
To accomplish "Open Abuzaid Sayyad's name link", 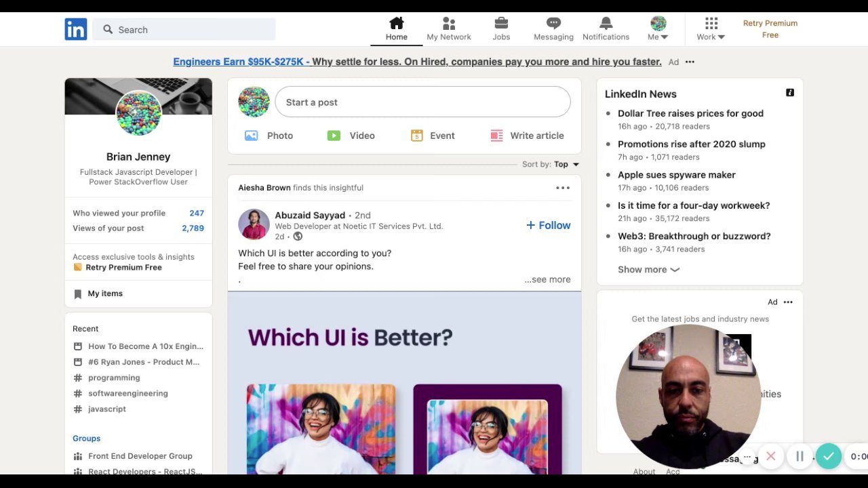I will click(x=310, y=215).
